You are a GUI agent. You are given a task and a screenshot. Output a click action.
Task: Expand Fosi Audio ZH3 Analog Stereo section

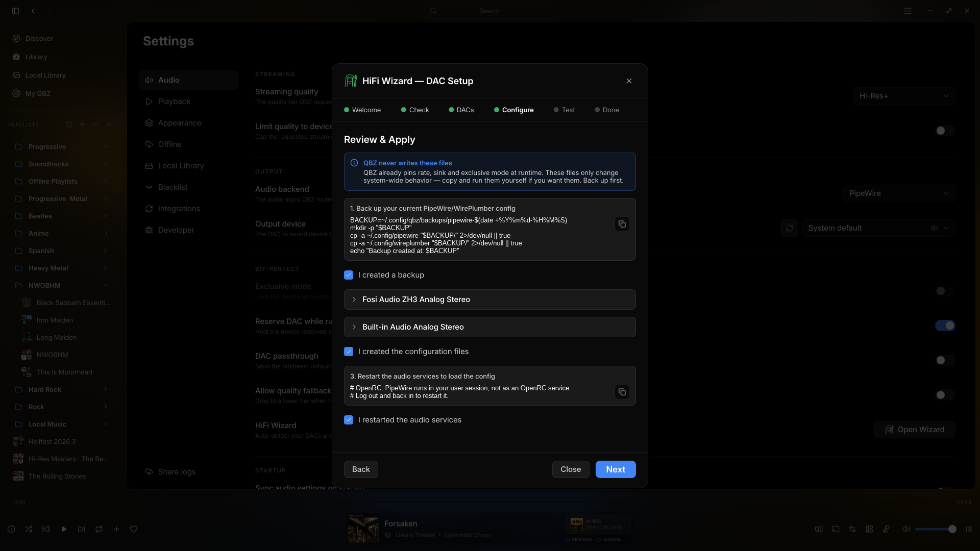[x=489, y=299]
